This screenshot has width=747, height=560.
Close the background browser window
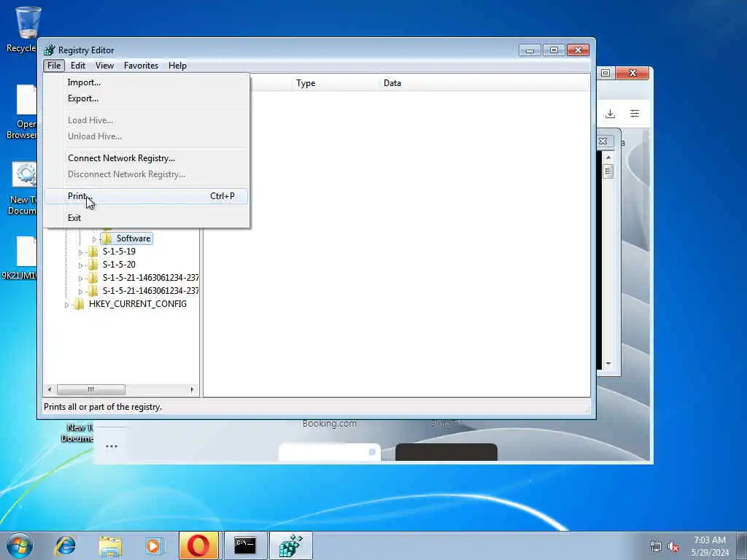coord(632,73)
